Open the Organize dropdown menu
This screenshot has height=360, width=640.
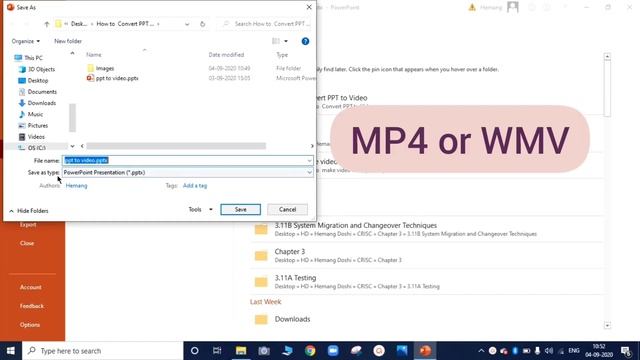(x=26, y=41)
